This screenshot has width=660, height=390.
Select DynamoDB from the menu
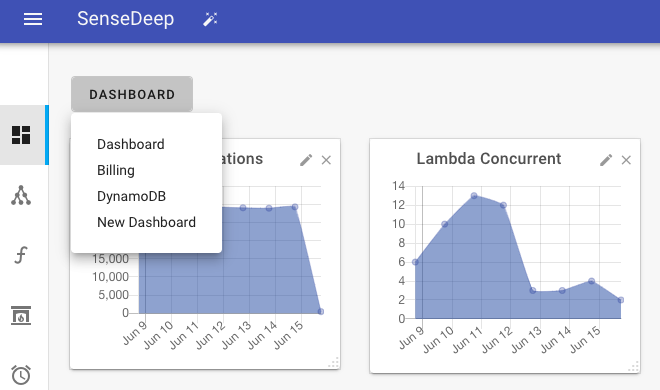pos(131,196)
